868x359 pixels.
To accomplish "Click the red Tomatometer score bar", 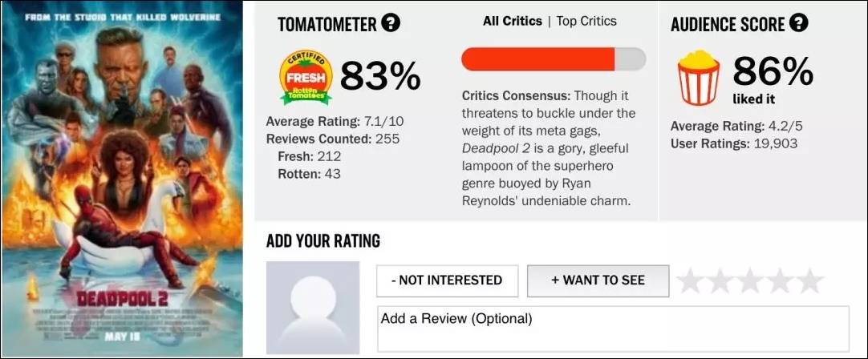I will [x=537, y=58].
